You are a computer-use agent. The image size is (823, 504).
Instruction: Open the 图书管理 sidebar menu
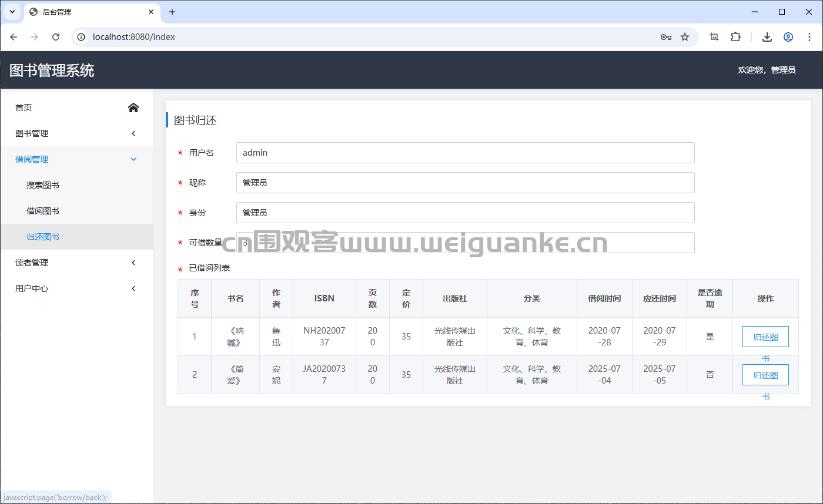click(77, 133)
